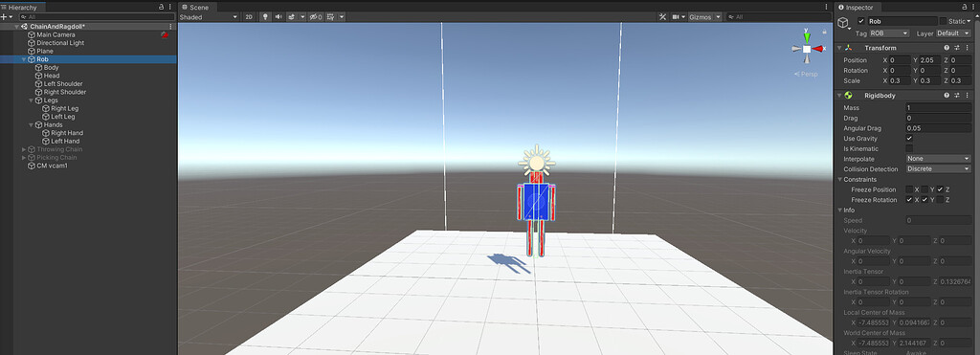Enable Is Kinematic checkbox
Screen dimensions: 980x355
point(909,148)
